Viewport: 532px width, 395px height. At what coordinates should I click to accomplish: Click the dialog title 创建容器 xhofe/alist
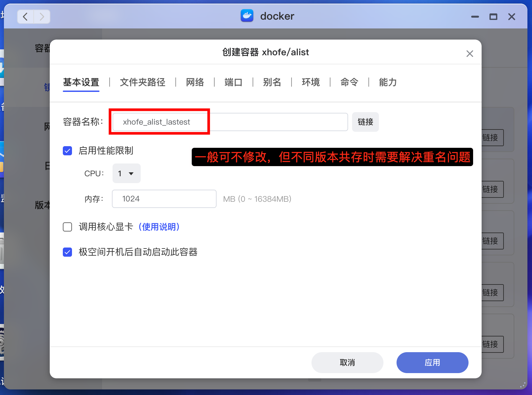266,52
